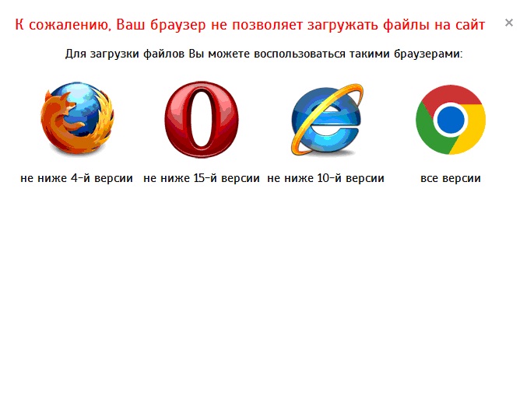Click 'не ниже 10-й версии' label under Explorer
This screenshot has width=527, height=420.
tap(325, 178)
